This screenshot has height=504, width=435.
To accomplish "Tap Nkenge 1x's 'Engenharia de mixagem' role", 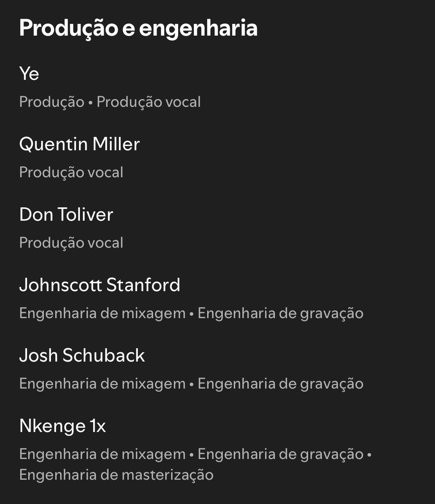I will (102, 454).
